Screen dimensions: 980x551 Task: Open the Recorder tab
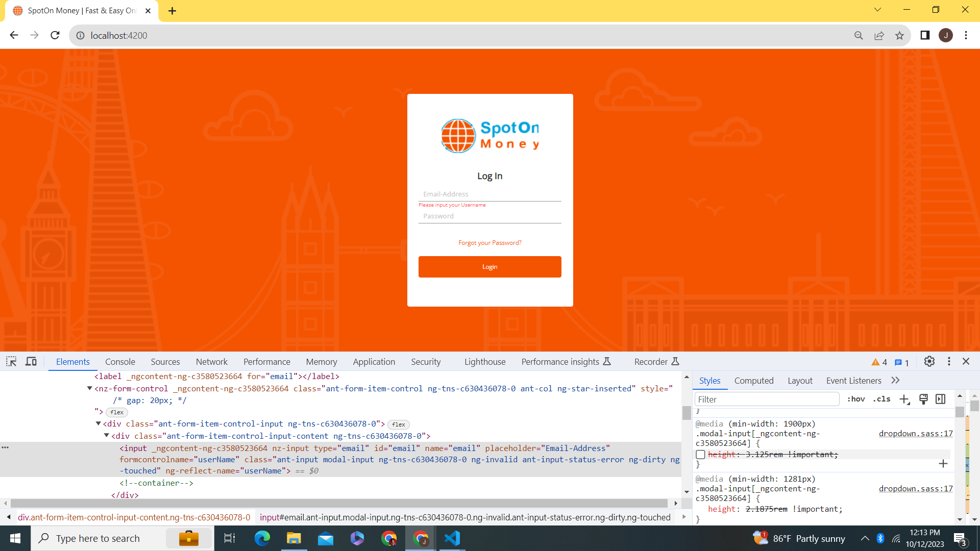click(656, 362)
